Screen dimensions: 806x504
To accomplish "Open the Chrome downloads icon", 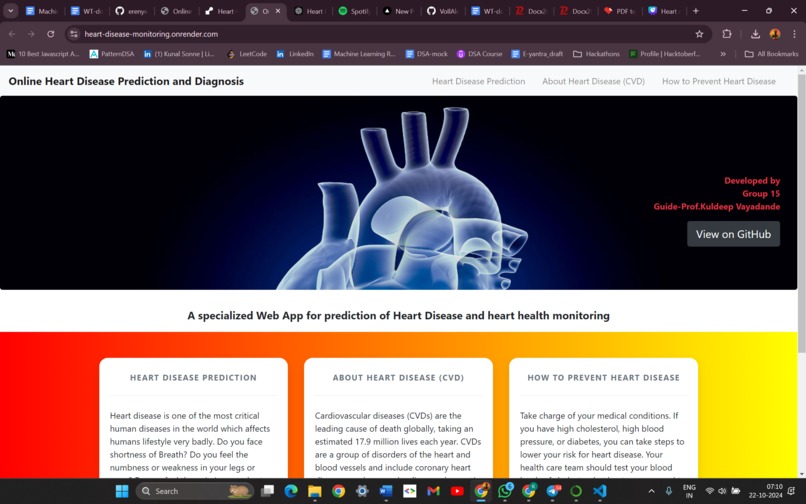I will [x=755, y=34].
